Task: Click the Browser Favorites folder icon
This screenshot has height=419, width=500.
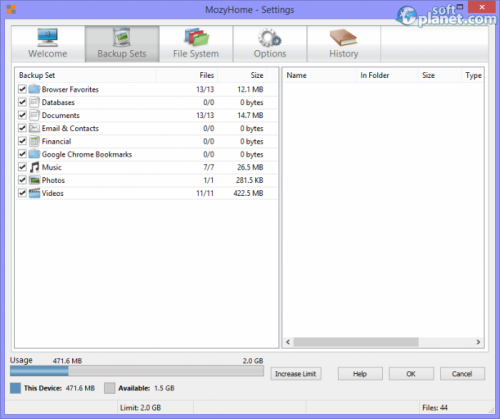Action: [x=34, y=89]
